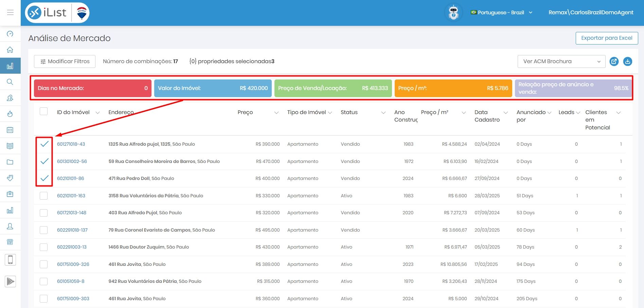Open ACM brochure in new window icon
The height and width of the screenshot is (308, 644).
pyautogui.click(x=614, y=61)
